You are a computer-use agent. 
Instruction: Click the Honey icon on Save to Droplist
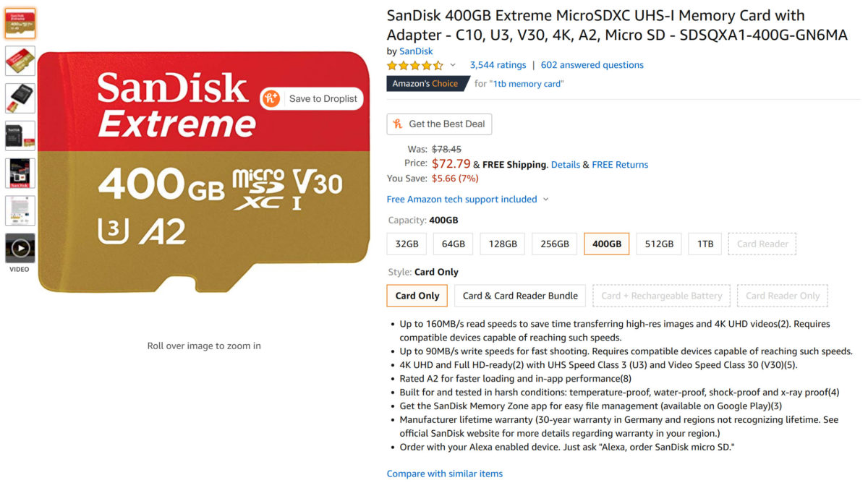click(272, 98)
